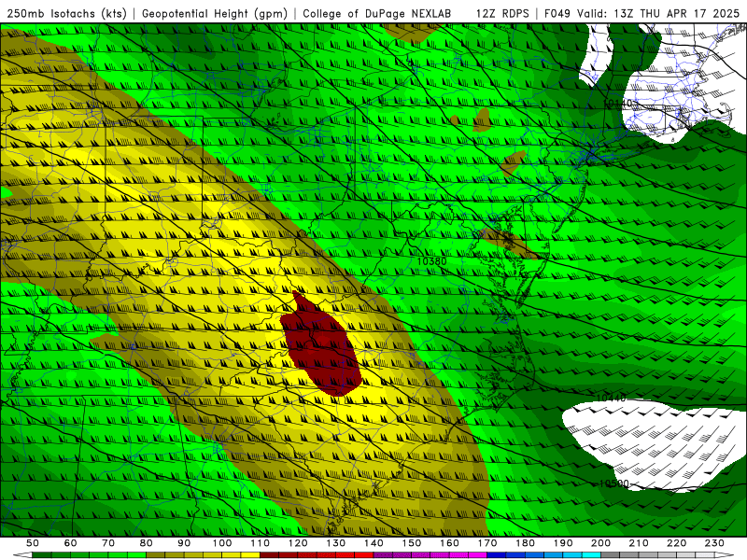Click the 180 value on the color scale
747x560 pixels.
[526, 543]
